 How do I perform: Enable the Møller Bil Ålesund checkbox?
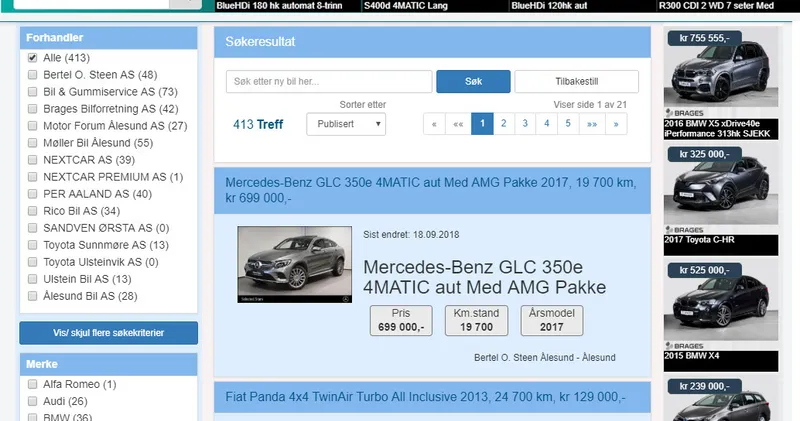33,143
